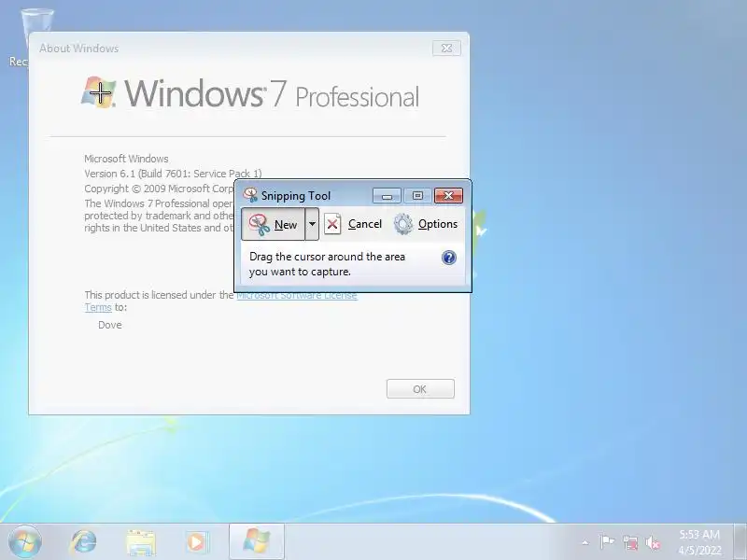Click the Windows flag logo in About Windows
The height and width of the screenshot is (560, 747).
(99, 91)
